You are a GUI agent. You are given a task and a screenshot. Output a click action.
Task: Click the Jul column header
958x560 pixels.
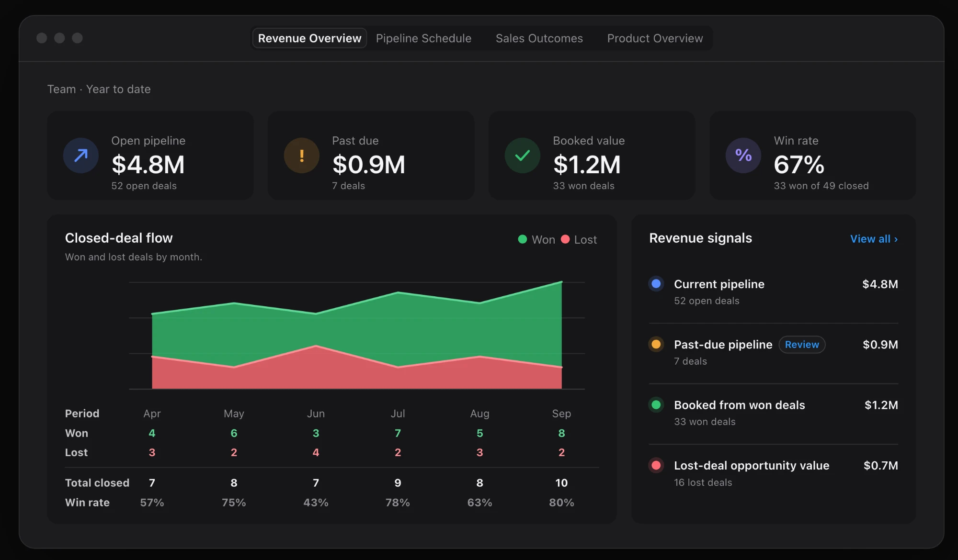click(x=398, y=414)
